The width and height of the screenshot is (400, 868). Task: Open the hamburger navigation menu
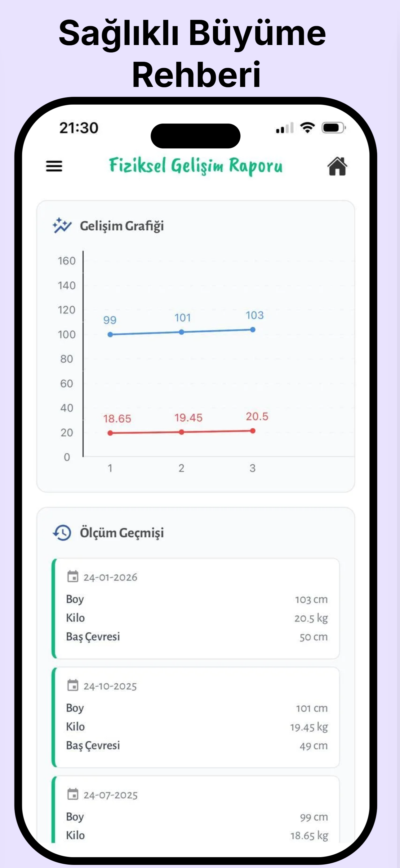(x=54, y=166)
